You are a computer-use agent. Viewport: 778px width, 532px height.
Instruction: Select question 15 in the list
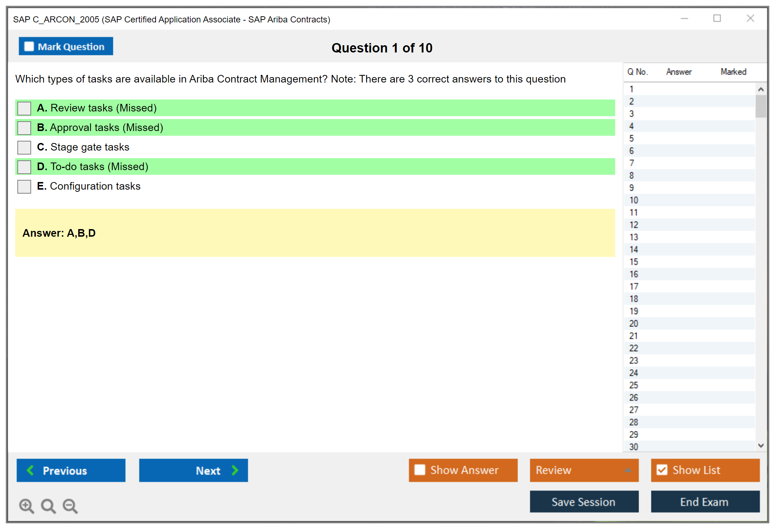pos(634,262)
